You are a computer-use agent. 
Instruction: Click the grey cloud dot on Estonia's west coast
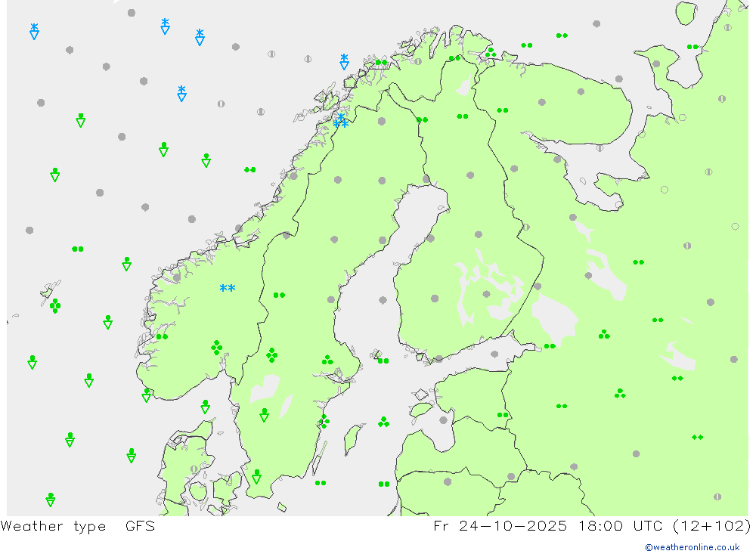[x=444, y=420]
